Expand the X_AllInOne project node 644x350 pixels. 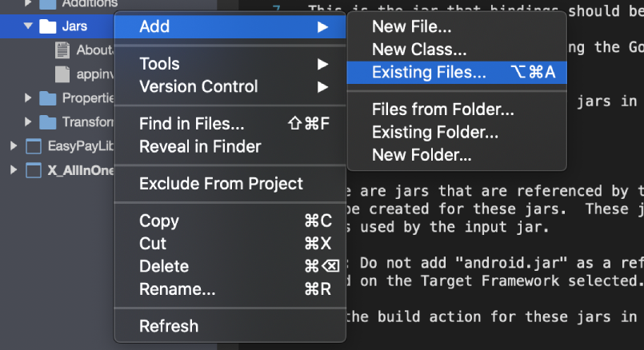14,169
